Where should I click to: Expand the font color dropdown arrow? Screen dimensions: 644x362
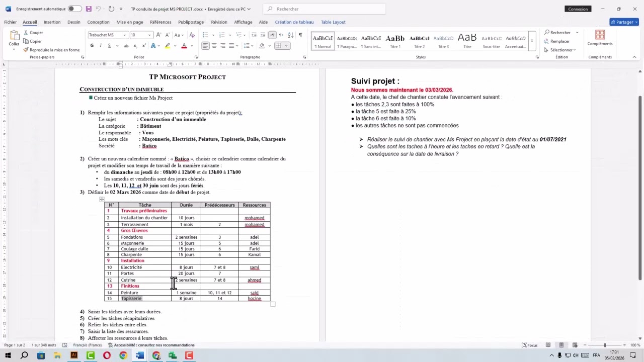[191, 46]
